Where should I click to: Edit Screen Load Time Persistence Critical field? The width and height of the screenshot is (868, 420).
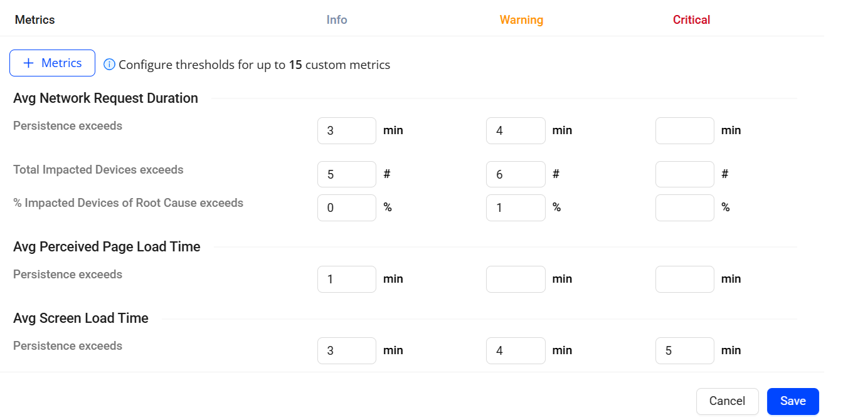coord(685,350)
